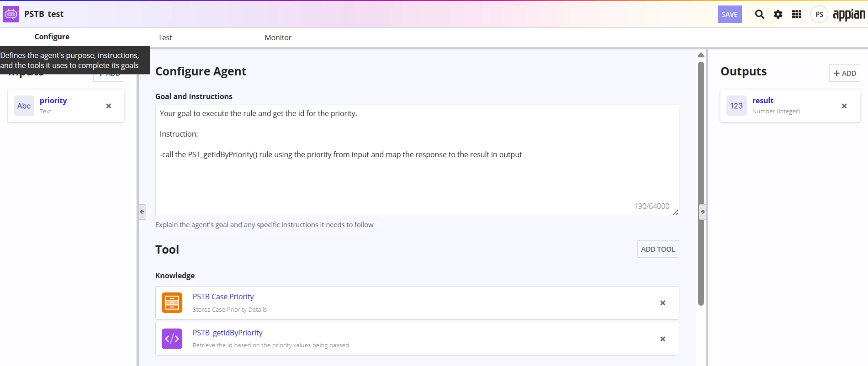Click the 'Stores Case Priority Details' description

click(x=230, y=309)
